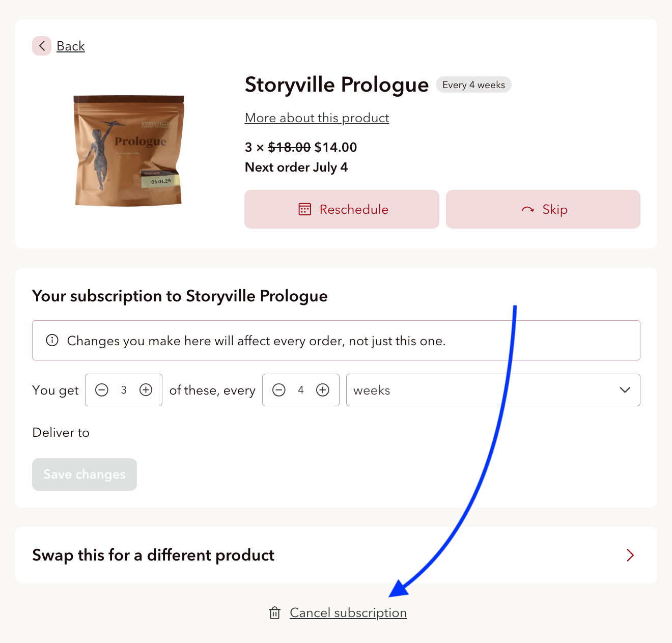Click the Cancel subscription link
Screen dimensions: 672x643
pyautogui.click(x=348, y=612)
